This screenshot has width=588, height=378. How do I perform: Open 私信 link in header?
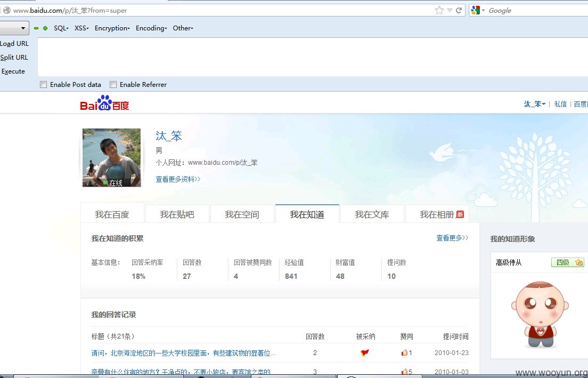tap(560, 104)
